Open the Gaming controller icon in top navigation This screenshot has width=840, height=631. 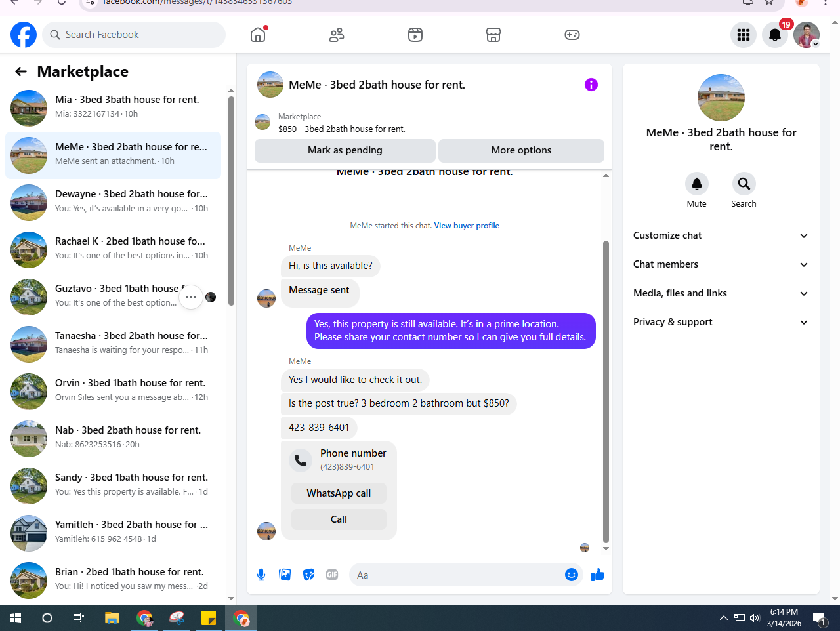pos(572,35)
